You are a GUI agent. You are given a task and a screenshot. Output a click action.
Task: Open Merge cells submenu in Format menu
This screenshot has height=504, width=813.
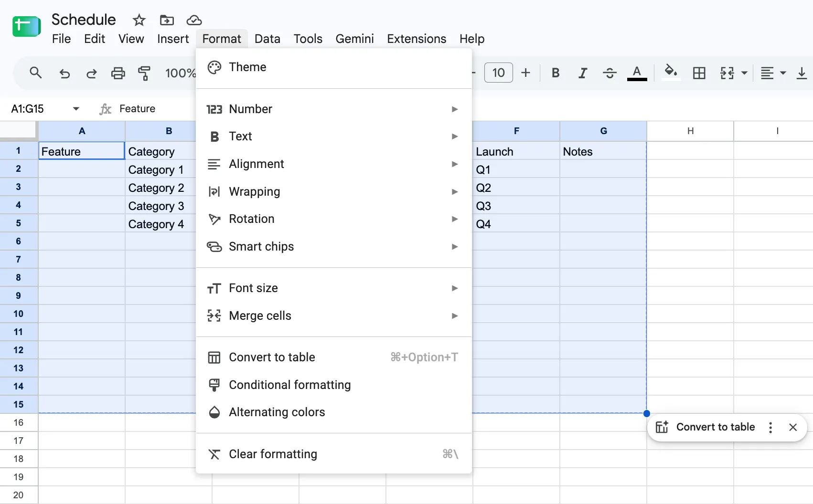(333, 316)
